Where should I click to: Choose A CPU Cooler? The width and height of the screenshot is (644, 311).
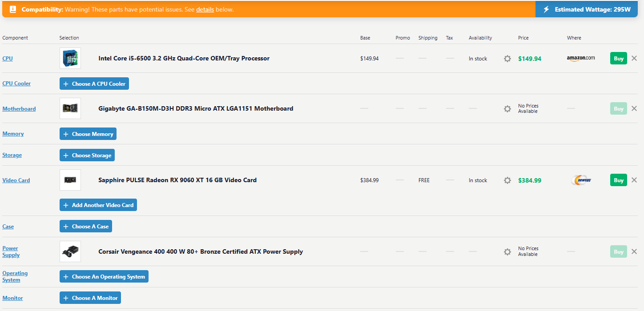point(94,84)
